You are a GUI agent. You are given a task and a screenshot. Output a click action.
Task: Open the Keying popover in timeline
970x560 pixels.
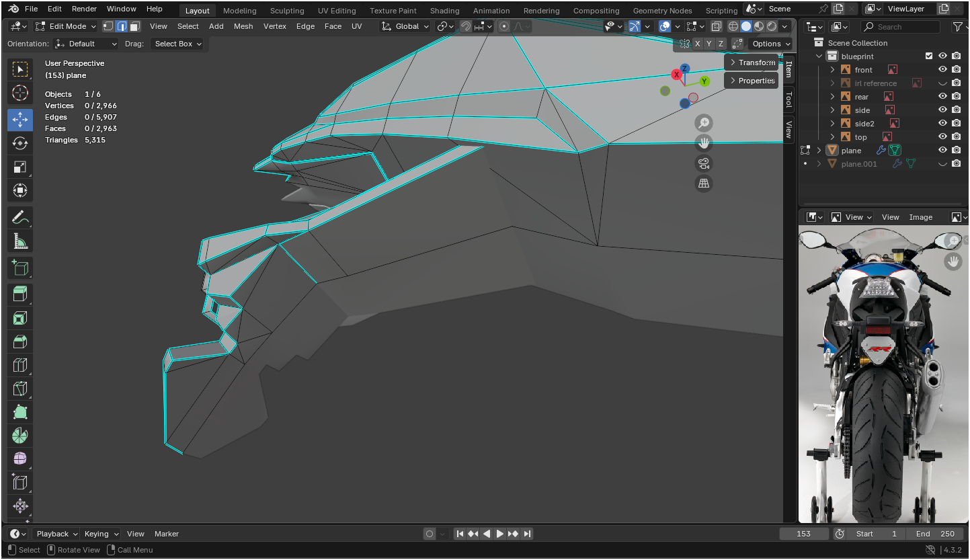pos(101,534)
